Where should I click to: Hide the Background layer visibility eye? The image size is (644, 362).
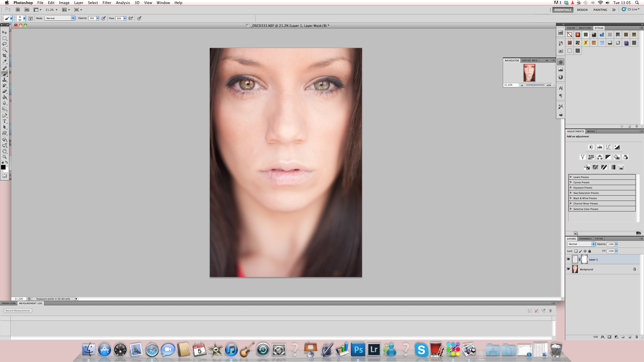coord(568,269)
